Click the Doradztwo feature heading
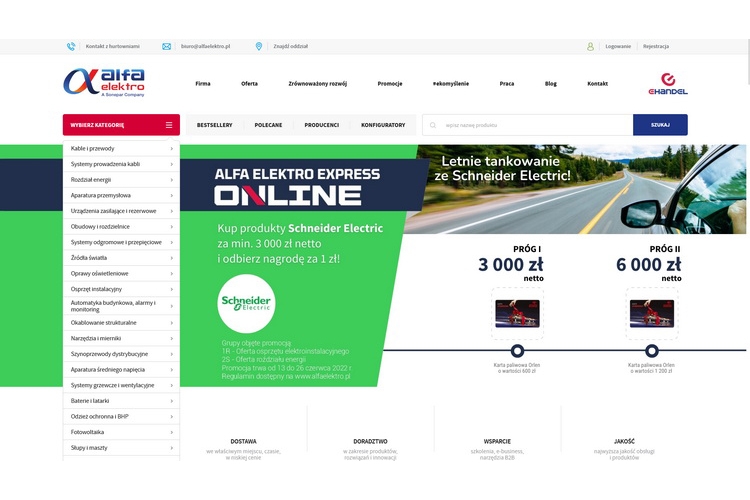Viewport: 750px width, 500px height. point(370,442)
